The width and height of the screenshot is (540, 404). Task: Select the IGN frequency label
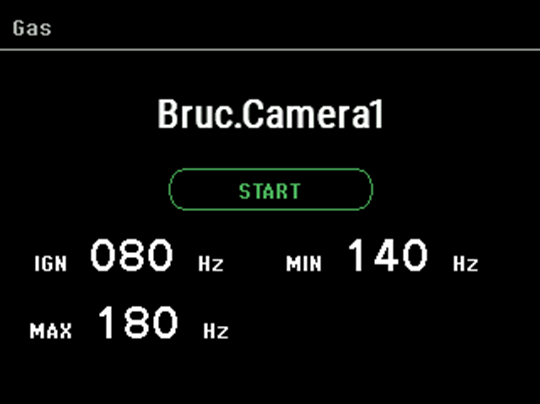pos(51,264)
